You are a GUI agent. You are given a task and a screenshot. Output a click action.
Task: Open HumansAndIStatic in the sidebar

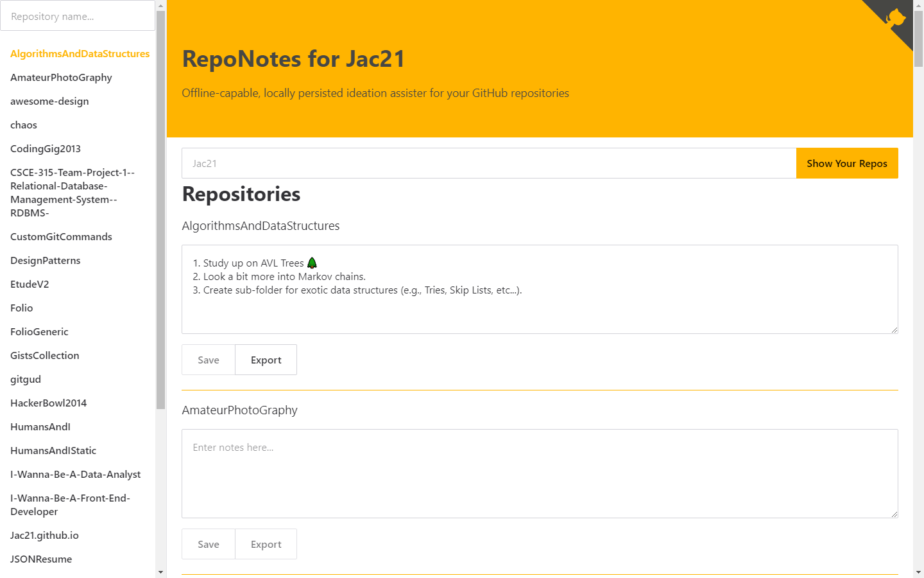tap(53, 451)
